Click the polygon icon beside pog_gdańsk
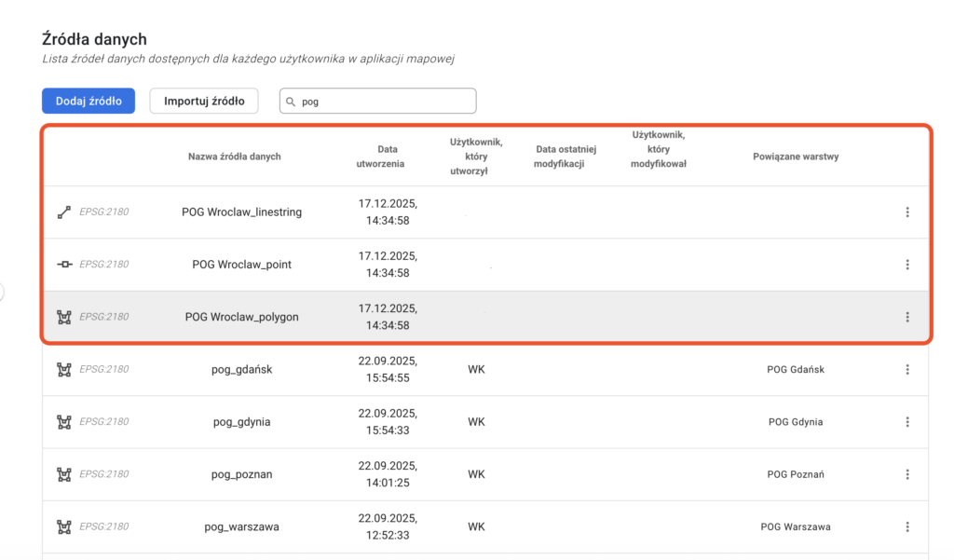 pos(64,369)
